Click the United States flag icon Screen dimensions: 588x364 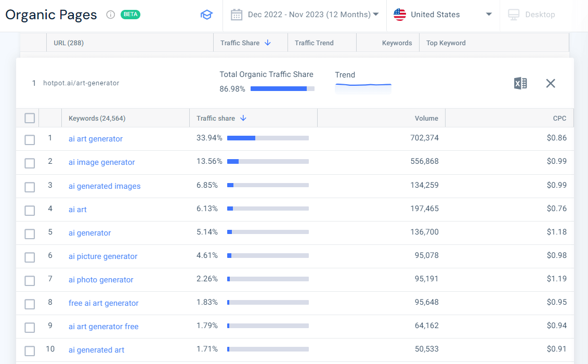[x=400, y=15]
